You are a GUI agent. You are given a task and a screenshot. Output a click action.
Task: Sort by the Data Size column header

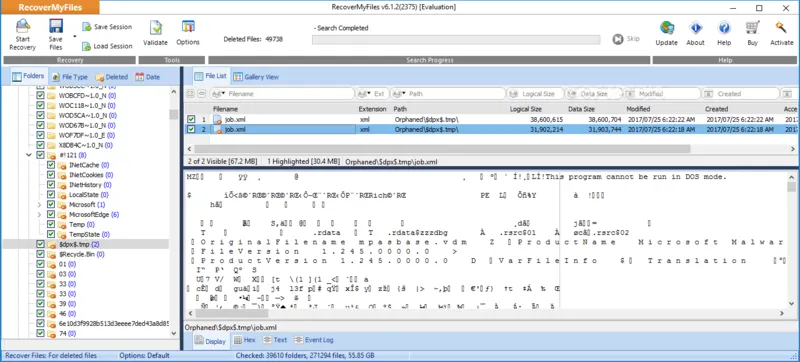click(582, 109)
